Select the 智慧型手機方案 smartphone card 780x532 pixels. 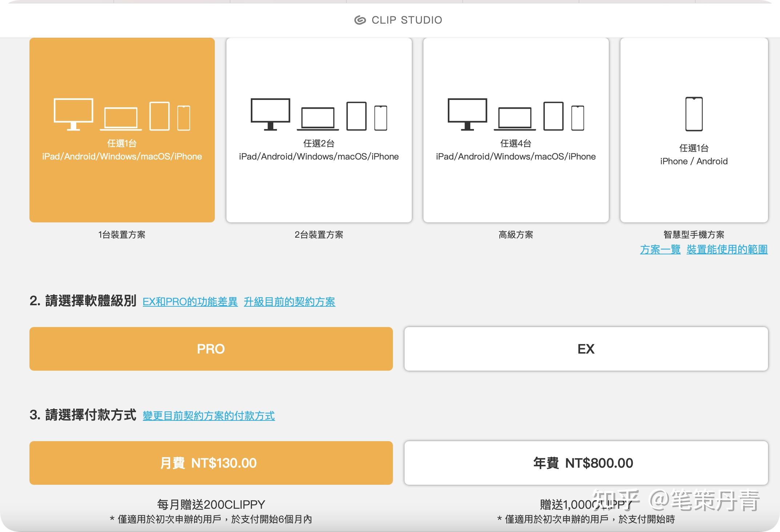tap(694, 130)
